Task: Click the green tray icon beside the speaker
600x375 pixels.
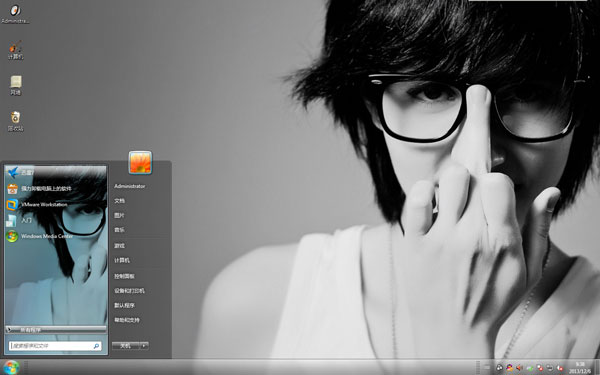Action: coord(530,368)
